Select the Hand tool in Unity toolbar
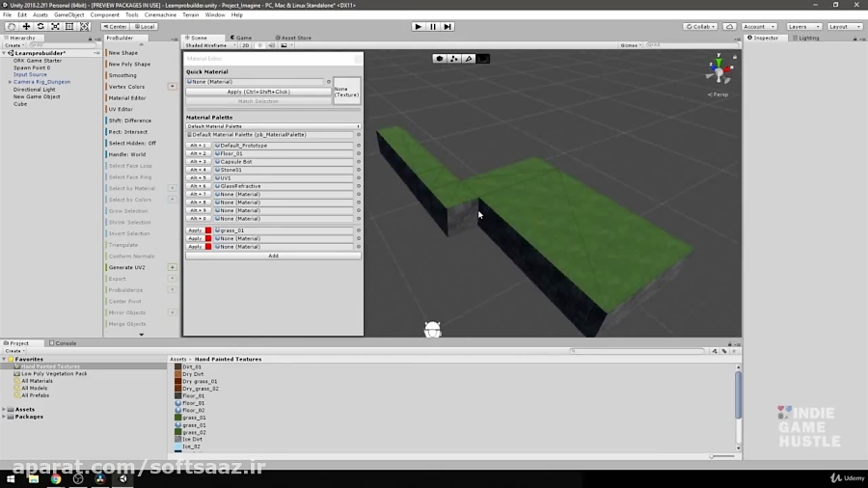The height and width of the screenshot is (488, 868). point(11,27)
